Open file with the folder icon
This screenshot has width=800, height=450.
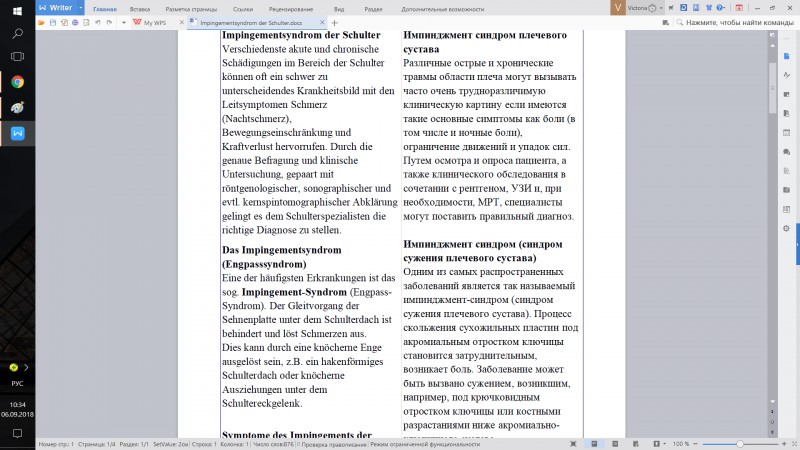tap(41, 22)
